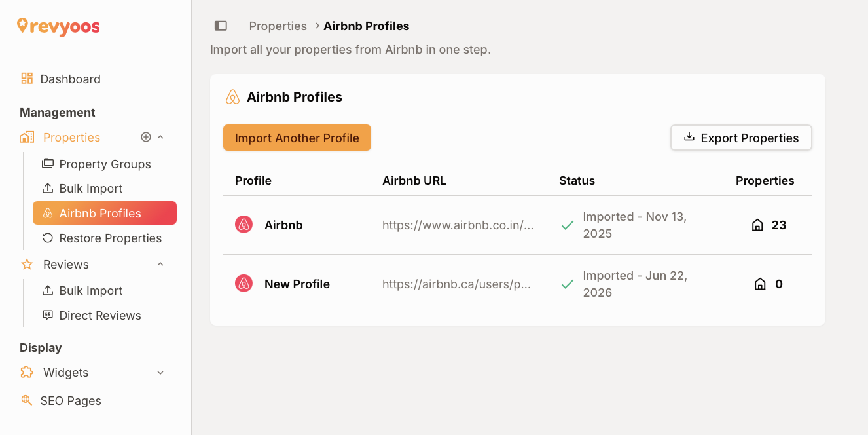Image resolution: width=868 pixels, height=435 pixels.
Task: Toggle the sidebar panel icon
Action: (x=221, y=26)
